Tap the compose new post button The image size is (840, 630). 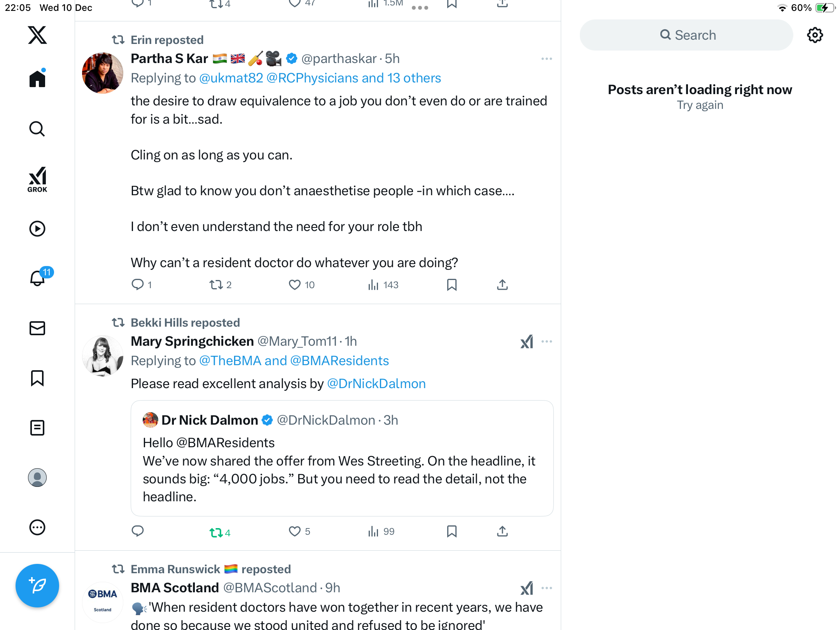(37, 585)
